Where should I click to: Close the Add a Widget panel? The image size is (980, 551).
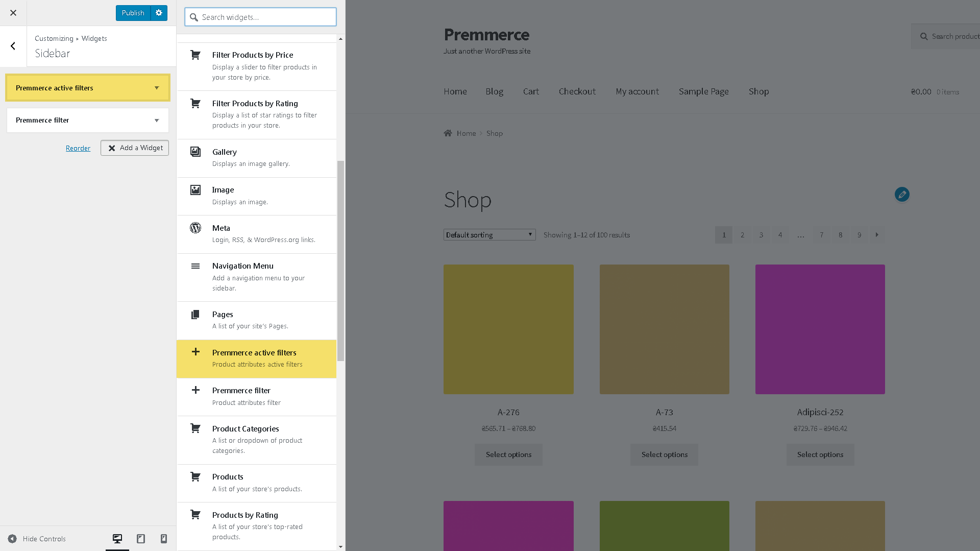click(135, 148)
